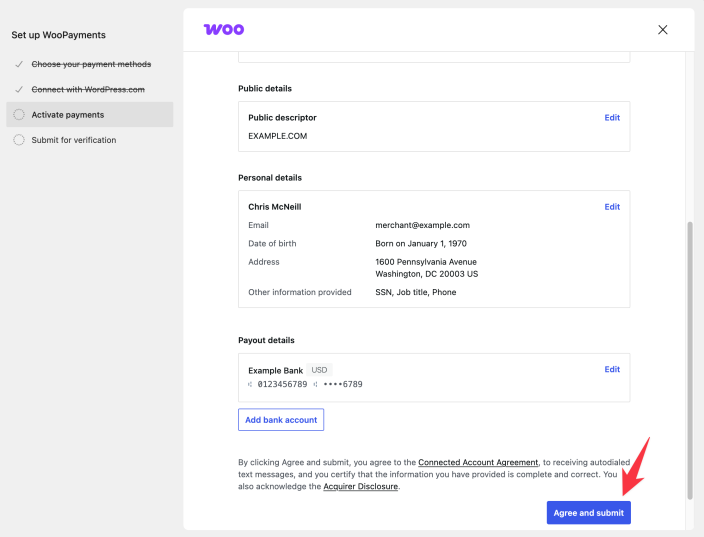Edit Example Bank payout details

click(x=612, y=370)
